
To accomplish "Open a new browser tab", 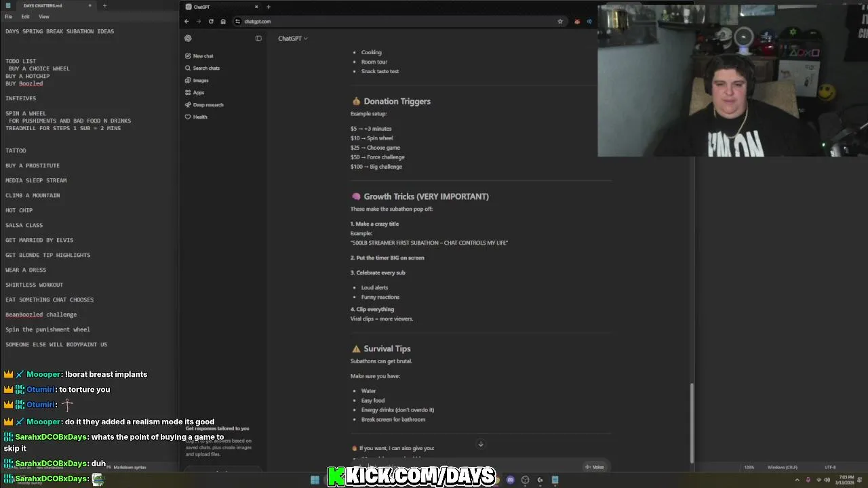I will 269,7.
